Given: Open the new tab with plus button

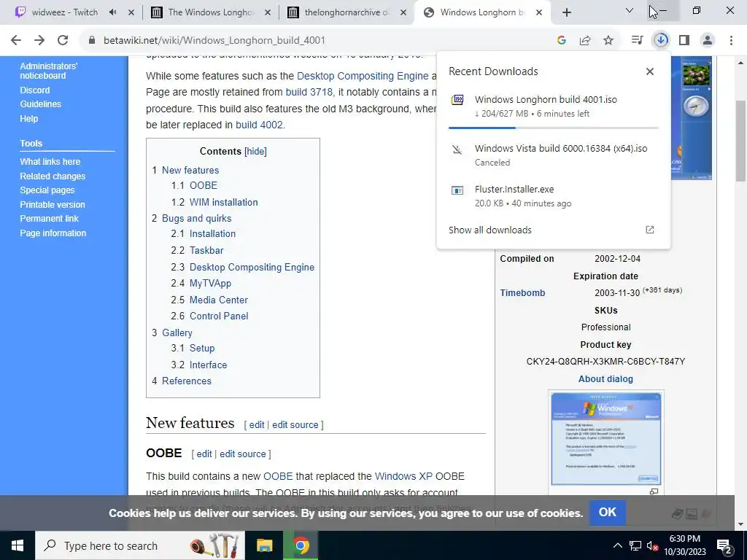Looking at the screenshot, I should [566, 13].
